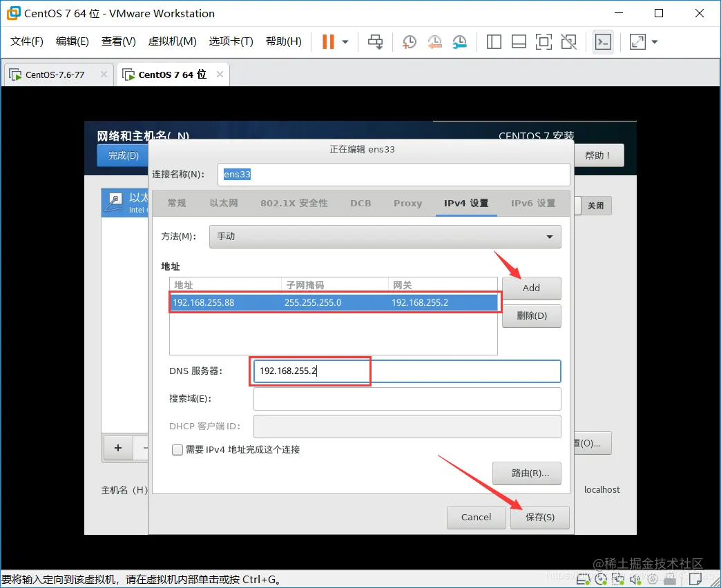
Task: Open the 方法 dropdown showing 手动
Action: (x=385, y=236)
